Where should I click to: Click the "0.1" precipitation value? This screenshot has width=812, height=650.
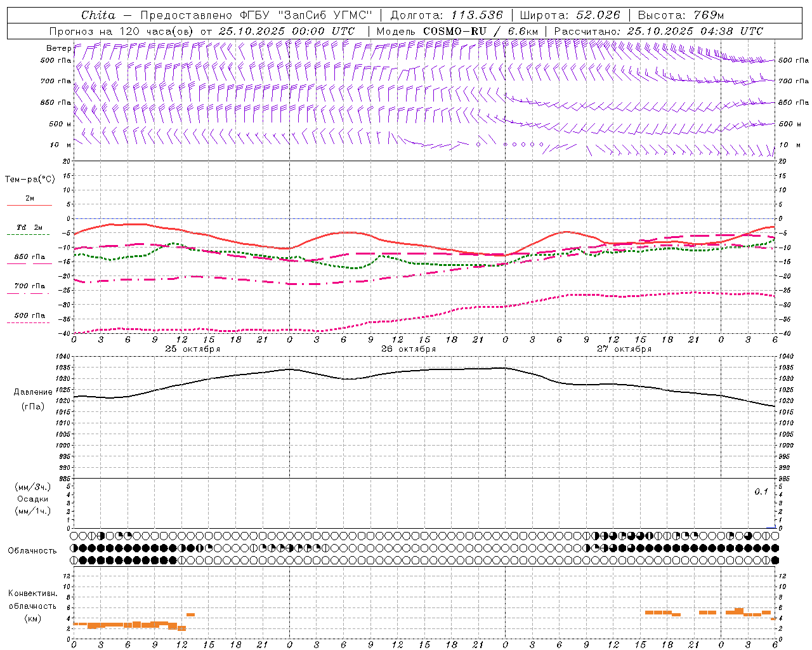click(761, 492)
